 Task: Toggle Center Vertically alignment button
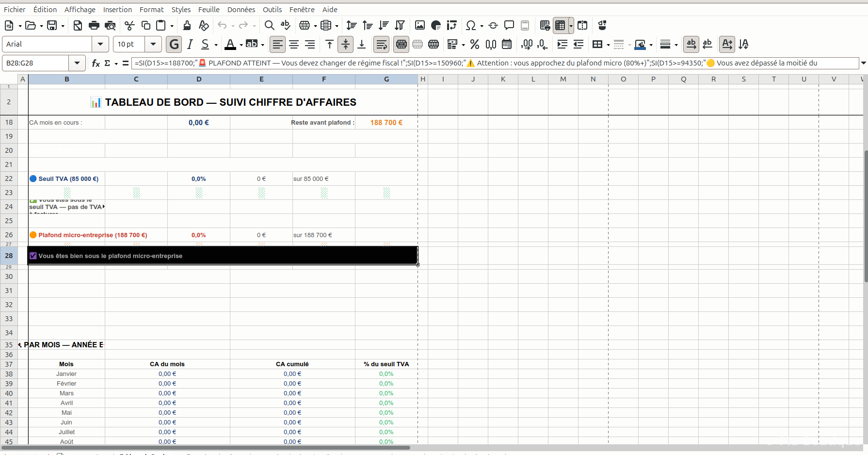click(x=345, y=44)
